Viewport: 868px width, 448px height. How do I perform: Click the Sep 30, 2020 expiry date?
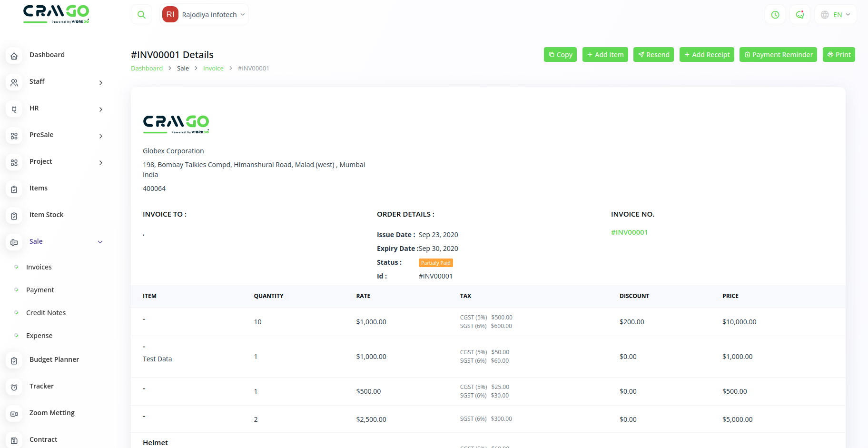pos(438,249)
